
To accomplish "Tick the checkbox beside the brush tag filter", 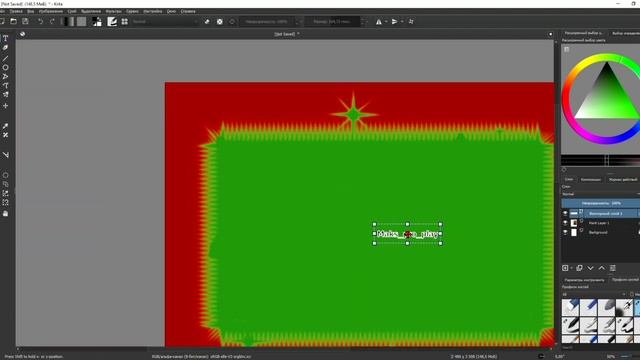I will 632,294.
